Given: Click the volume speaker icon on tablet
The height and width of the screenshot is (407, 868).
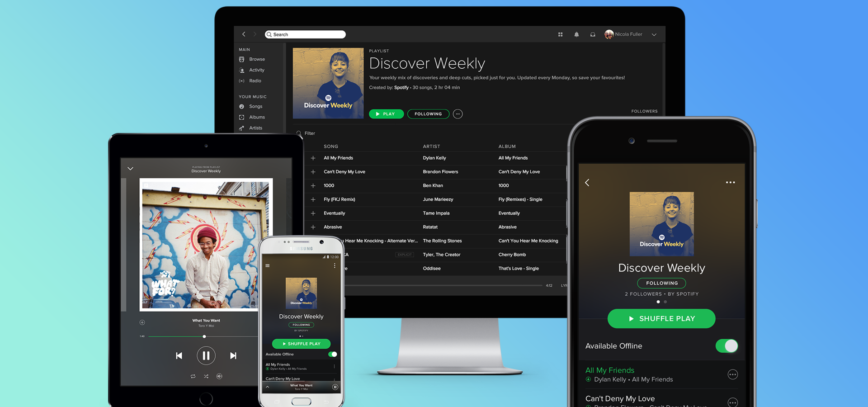Looking at the screenshot, I should point(219,376).
